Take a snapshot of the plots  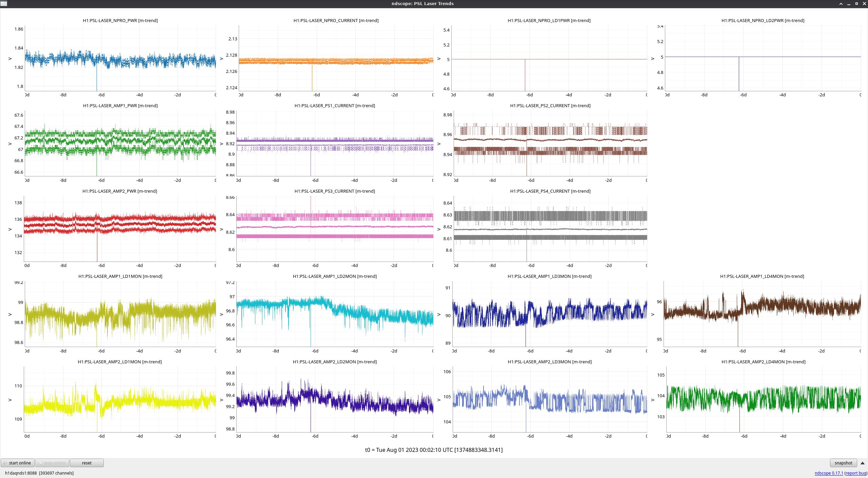843,463
